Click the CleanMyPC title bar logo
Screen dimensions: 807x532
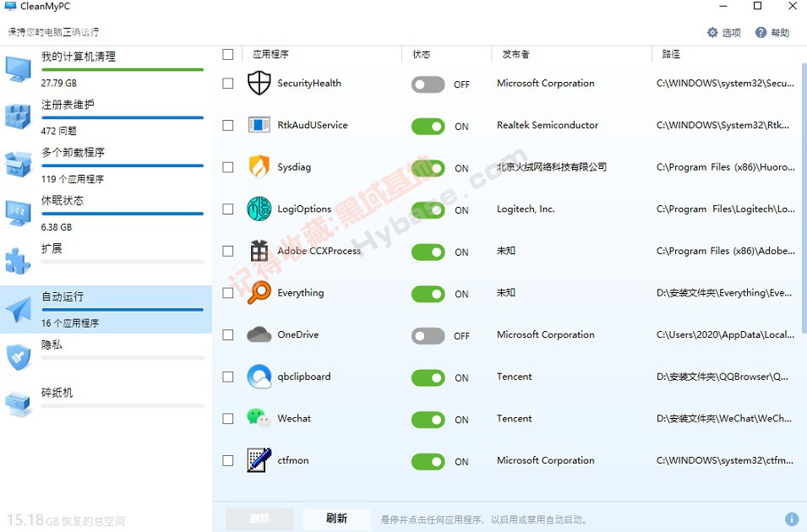[x=10, y=6]
